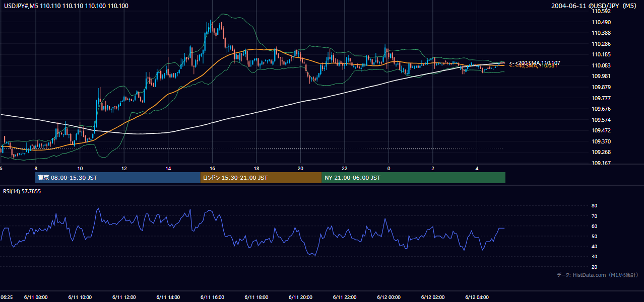
Task: Click price axis label 110.286
Action: (601, 44)
